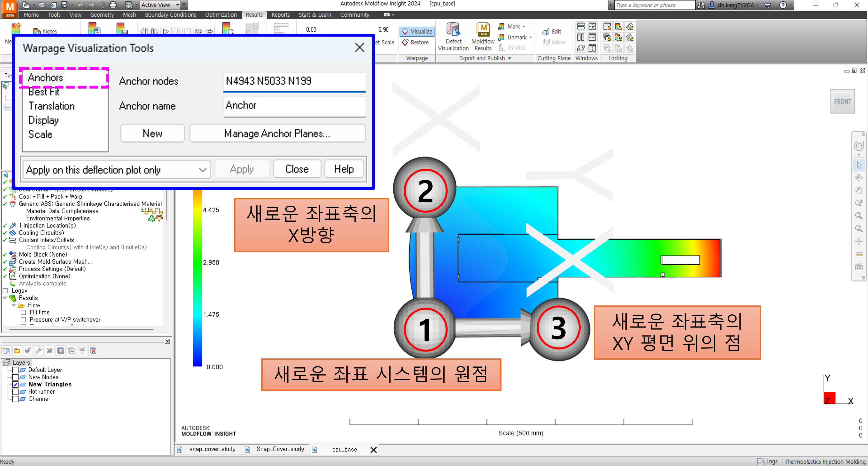Click the Anchor name input field

[295, 106]
